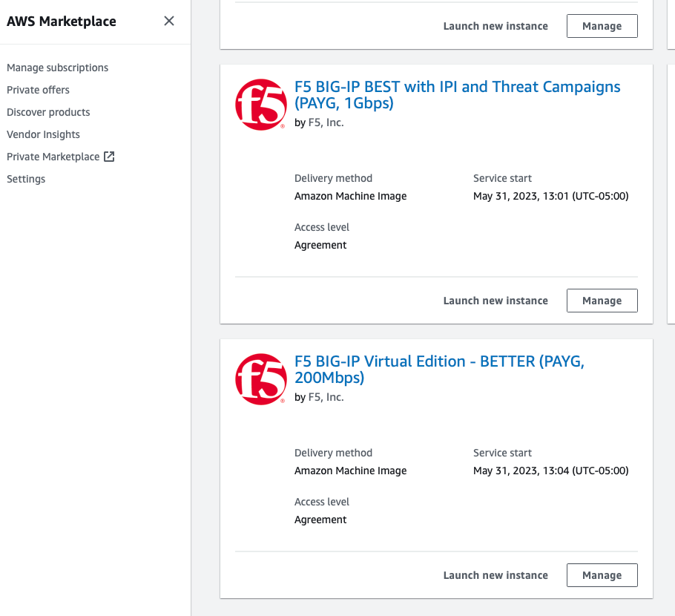The height and width of the screenshot is (616, 675).
Task: Open Manage subscriptions in sidebar
Action: point(57,68)
